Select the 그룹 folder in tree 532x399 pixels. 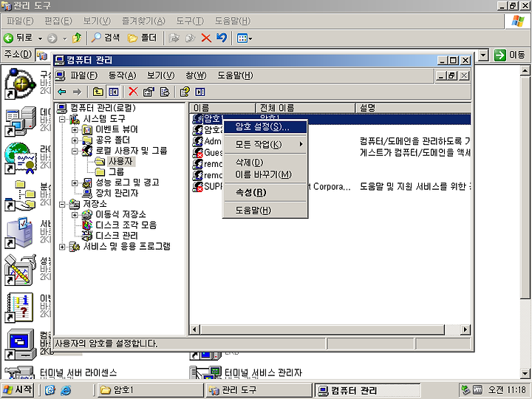tap(116, 171)
